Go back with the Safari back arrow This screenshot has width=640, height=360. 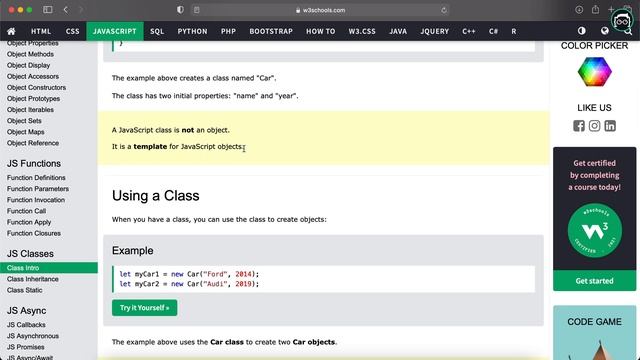[x=66, y=9]
